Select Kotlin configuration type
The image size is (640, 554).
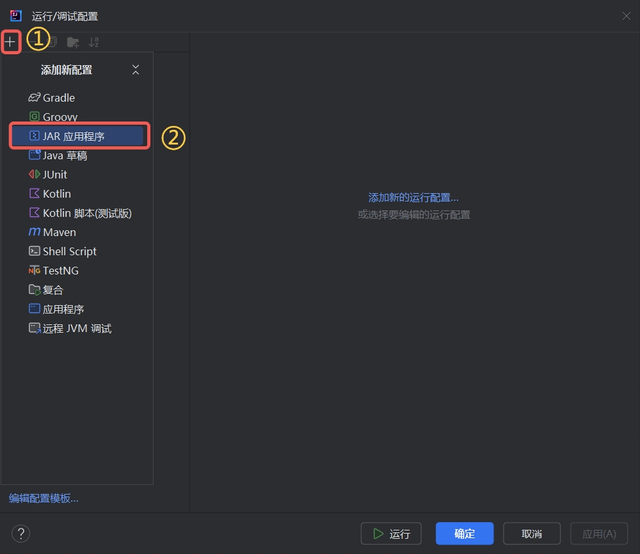coord(78,194)
